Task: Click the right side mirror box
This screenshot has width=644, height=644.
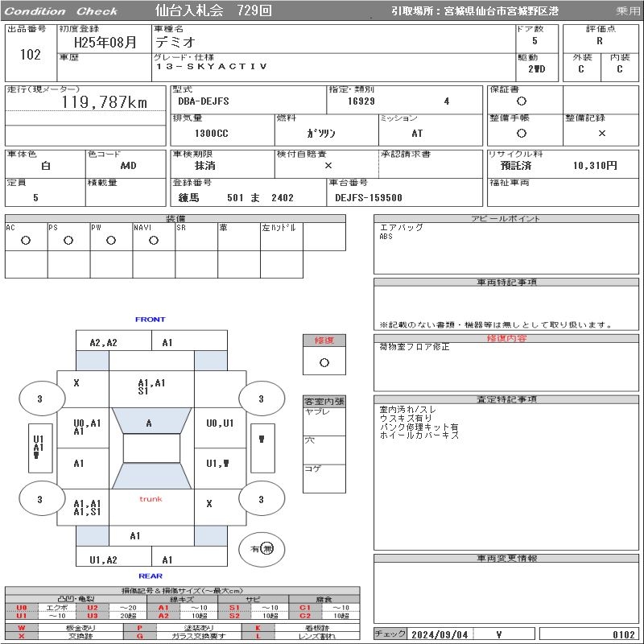Action: tap(261, 439)
